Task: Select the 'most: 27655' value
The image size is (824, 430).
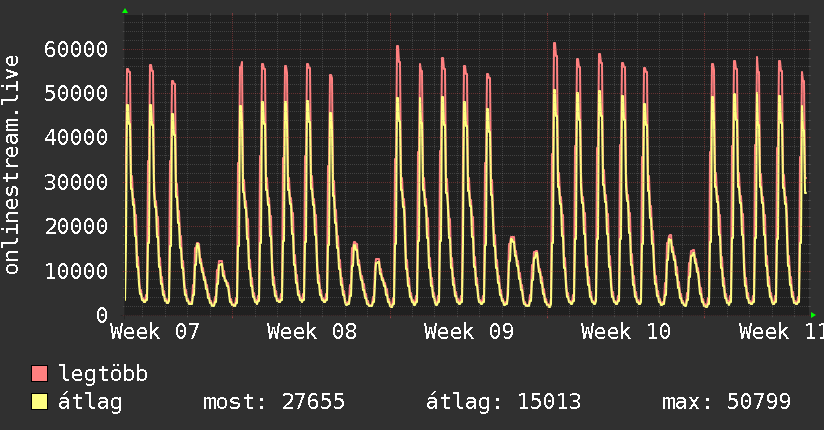Action: coord(274,402)
